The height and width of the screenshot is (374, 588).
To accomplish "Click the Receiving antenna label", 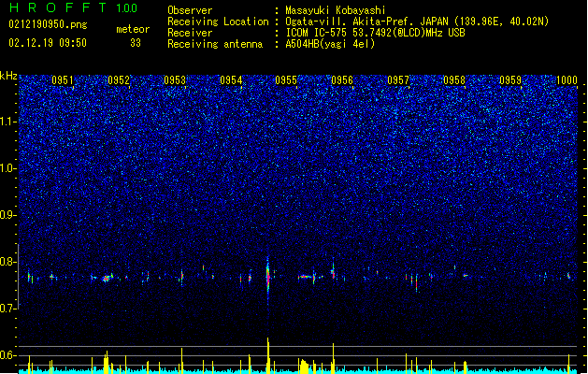I will pos(215,44).
